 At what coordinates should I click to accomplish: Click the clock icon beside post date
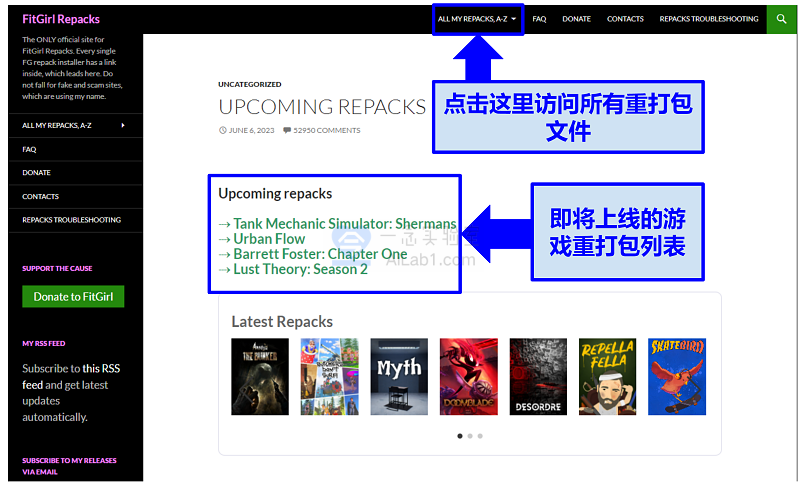click(223, 131)
